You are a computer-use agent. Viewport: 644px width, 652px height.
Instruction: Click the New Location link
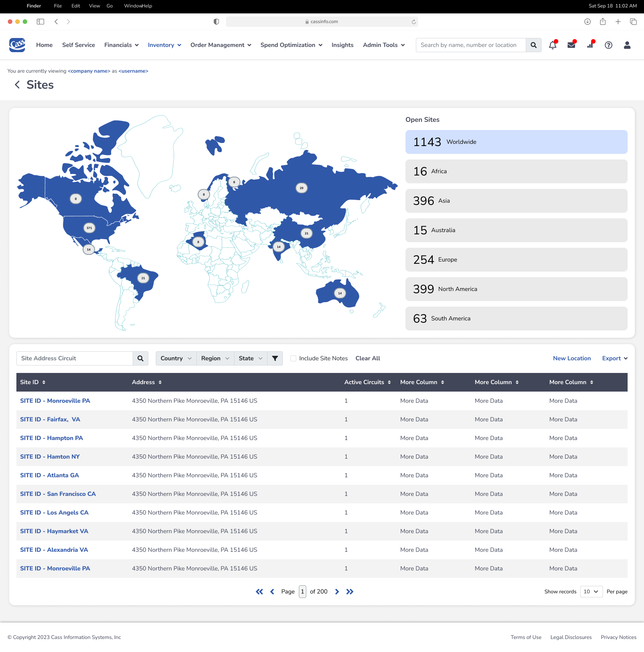tap(572, 358)
